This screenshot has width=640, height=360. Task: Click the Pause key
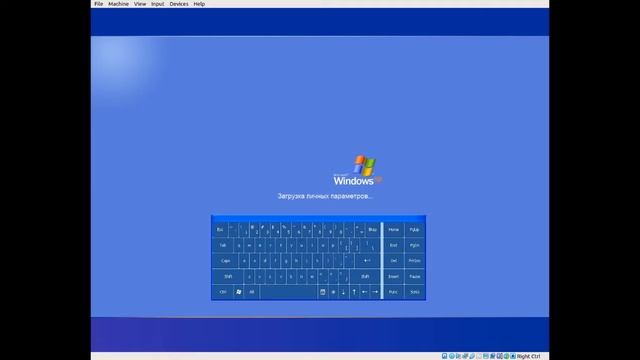pos(415,276)
